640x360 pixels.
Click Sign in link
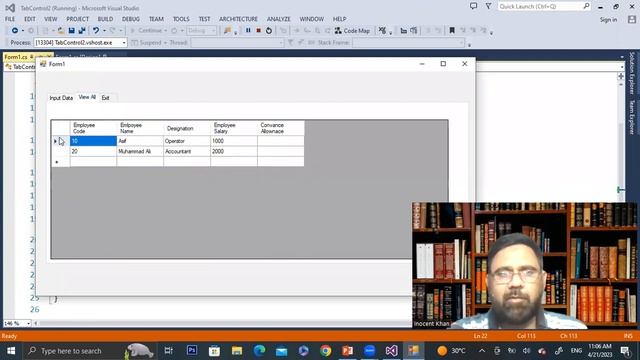[608, 20]
